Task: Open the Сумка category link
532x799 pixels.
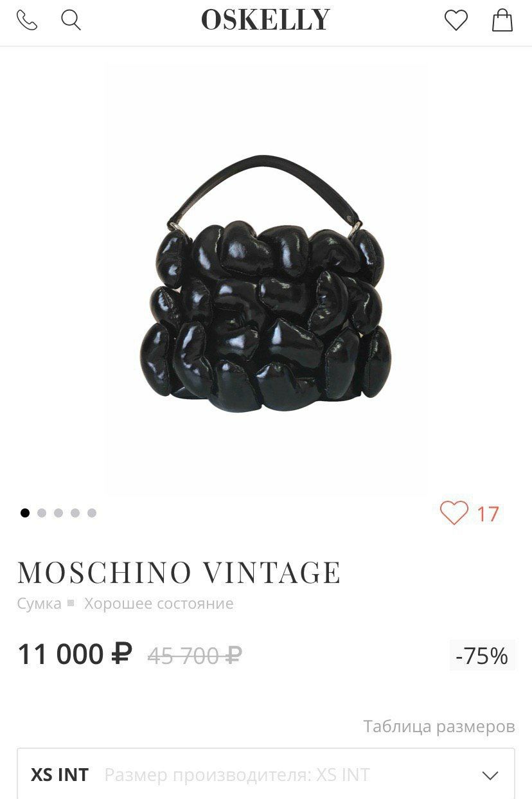Action: (x=39, y=604)
